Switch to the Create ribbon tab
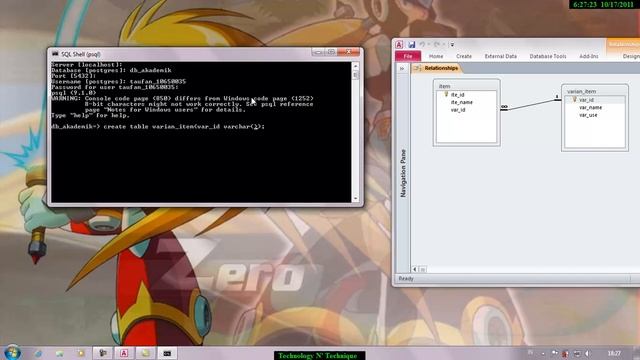 tap(464, 56)
